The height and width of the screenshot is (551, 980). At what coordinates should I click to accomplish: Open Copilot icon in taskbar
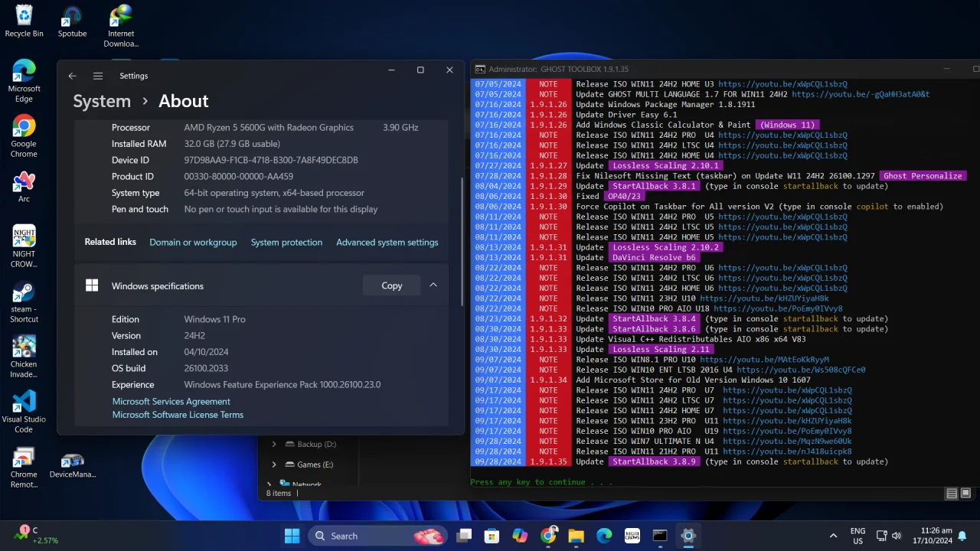[520, 536]
